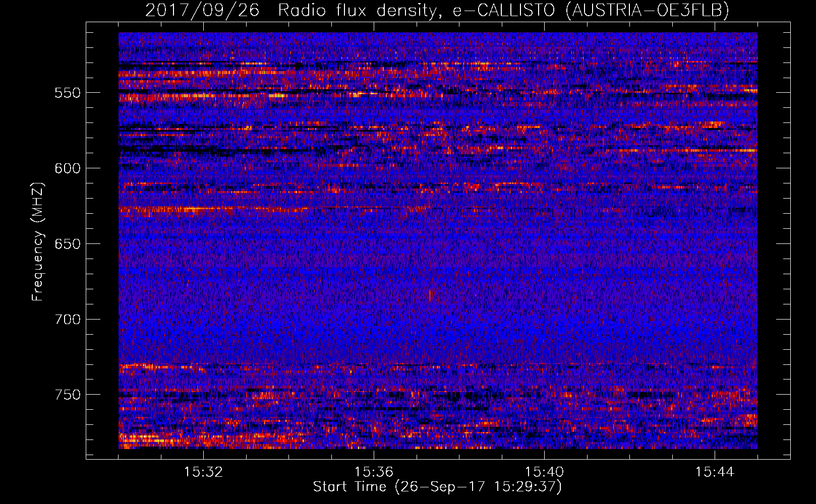Click the 15:36 time tick label

tap(374, 472)
